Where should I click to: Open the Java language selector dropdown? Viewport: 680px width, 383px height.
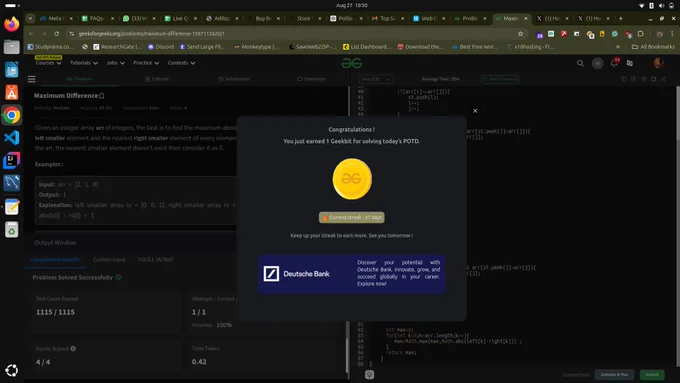(x=376, y=79)
